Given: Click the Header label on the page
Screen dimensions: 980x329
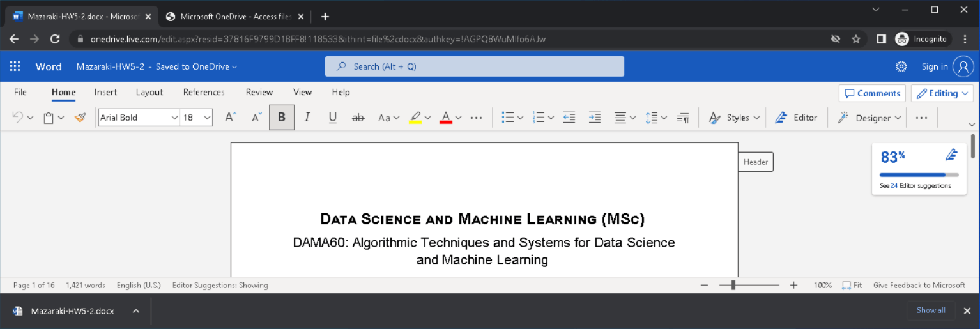Looking at the screenshot, I should [x=756, y=162].
